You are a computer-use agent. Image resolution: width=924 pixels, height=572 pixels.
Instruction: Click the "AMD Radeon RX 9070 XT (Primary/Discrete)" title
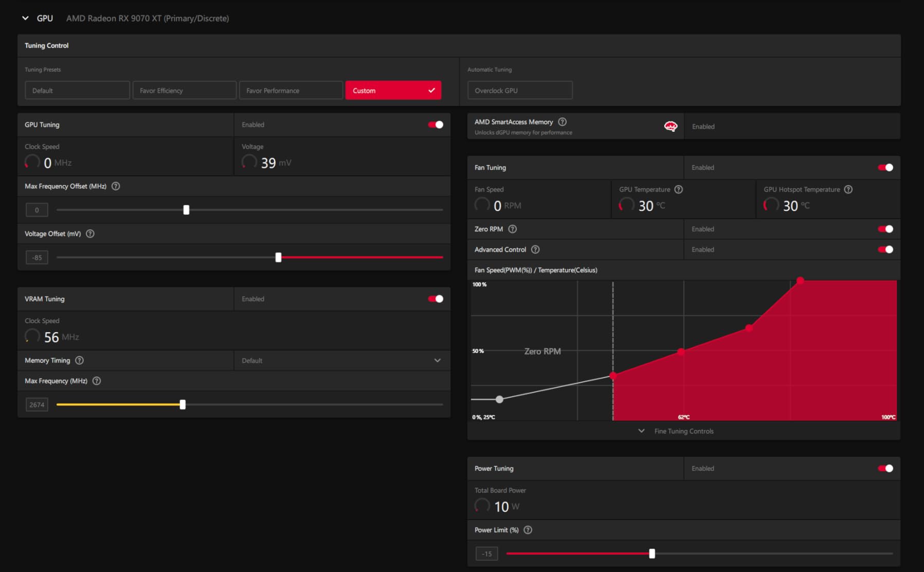[x=148, y=19]
